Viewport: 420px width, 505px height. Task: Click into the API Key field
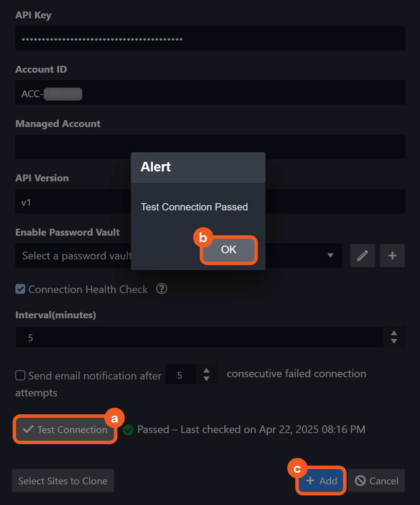[210, 39]
